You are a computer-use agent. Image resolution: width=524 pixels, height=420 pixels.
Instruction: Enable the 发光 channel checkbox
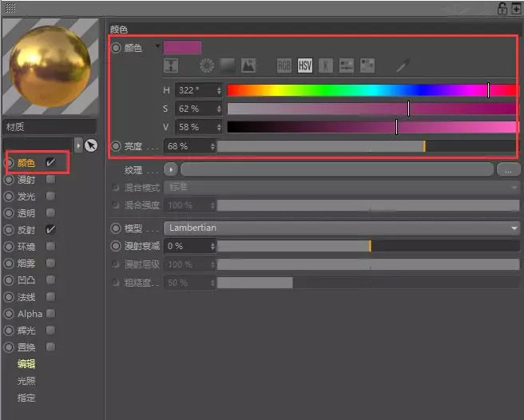(x=50, y=196)
